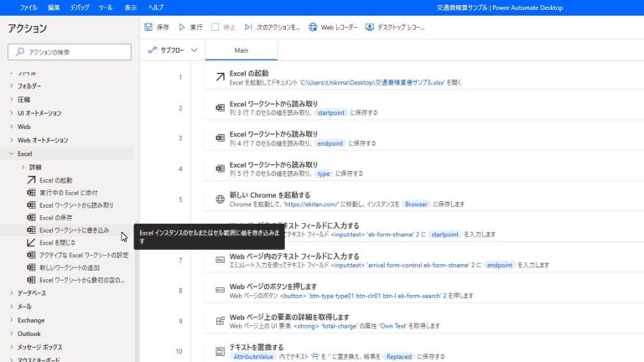Click the subflow icon next to サブフロー
Viewport: 644px width, 362px height.
coord(153,50)
